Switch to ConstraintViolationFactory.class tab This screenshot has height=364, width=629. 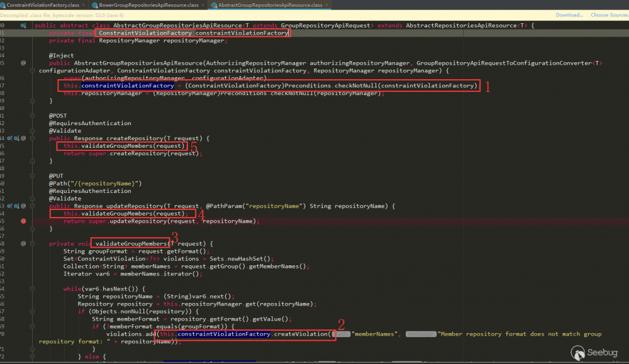point(43,5)
